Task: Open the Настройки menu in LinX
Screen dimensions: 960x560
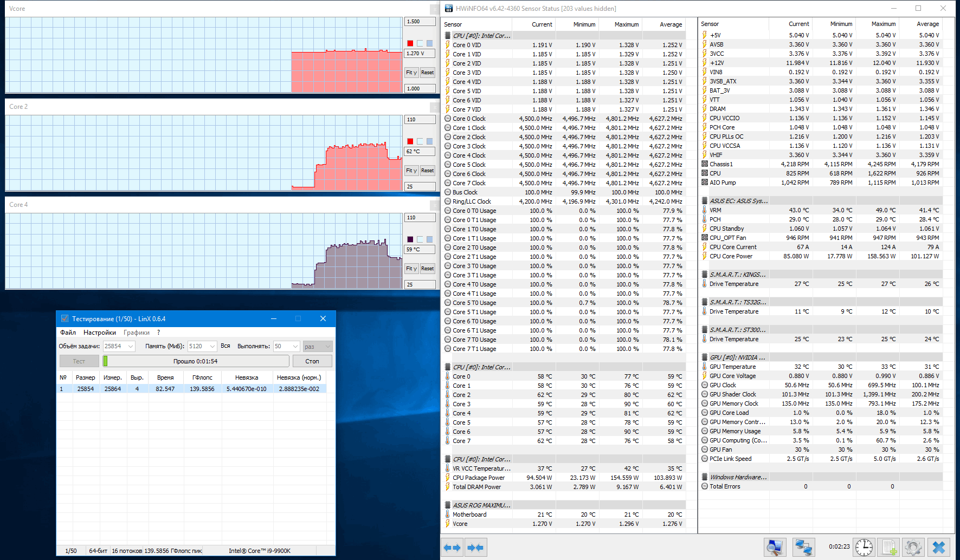Action: pos(100,333)
